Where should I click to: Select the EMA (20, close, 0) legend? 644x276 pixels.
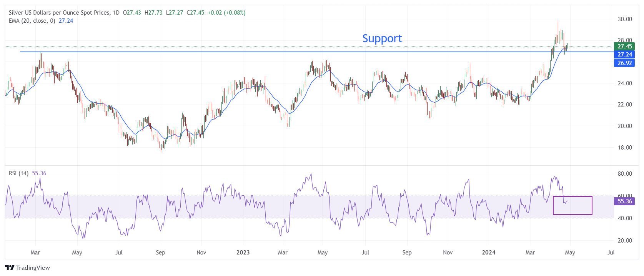[x=32, y=21]
